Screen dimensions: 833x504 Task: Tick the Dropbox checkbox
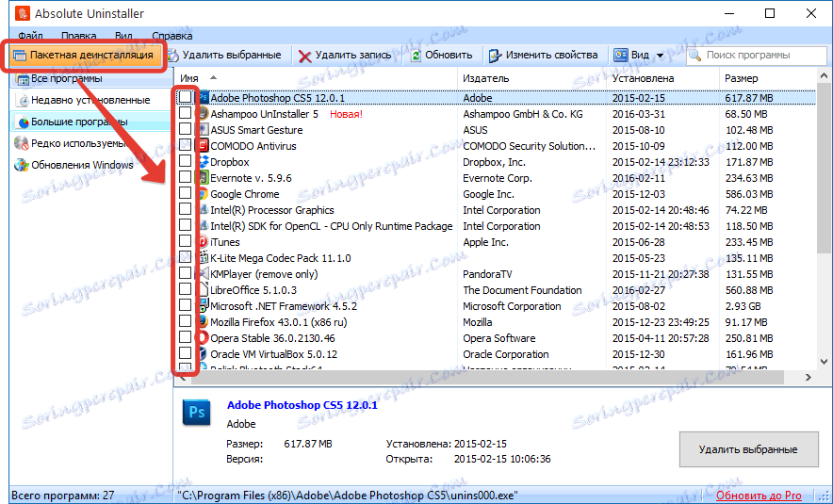185,160
